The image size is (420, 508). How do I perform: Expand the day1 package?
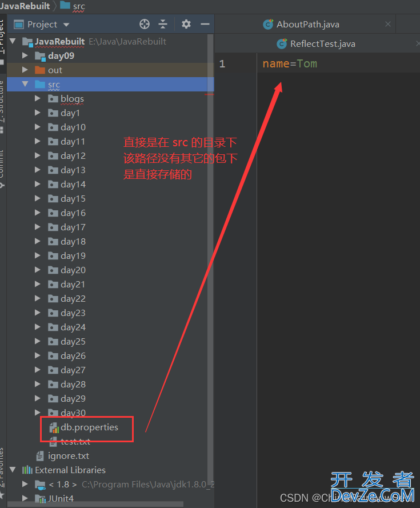[x=38, y=113]
